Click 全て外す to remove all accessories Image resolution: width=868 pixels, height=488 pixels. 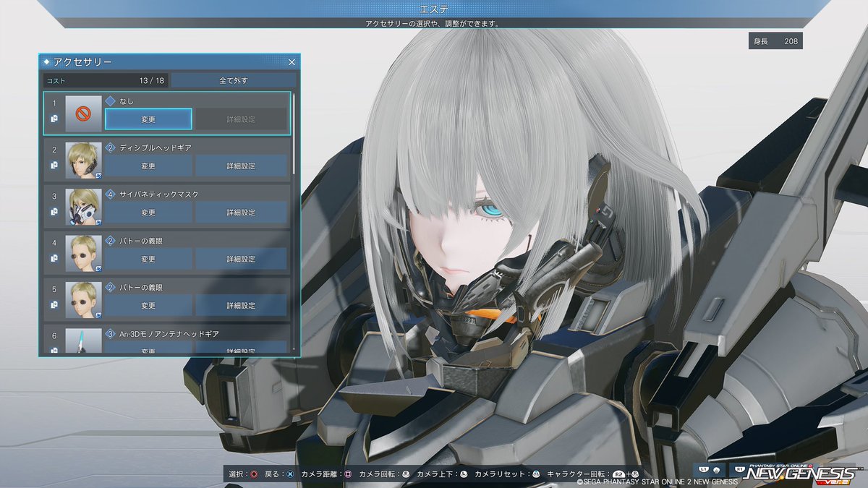(234, 80)
